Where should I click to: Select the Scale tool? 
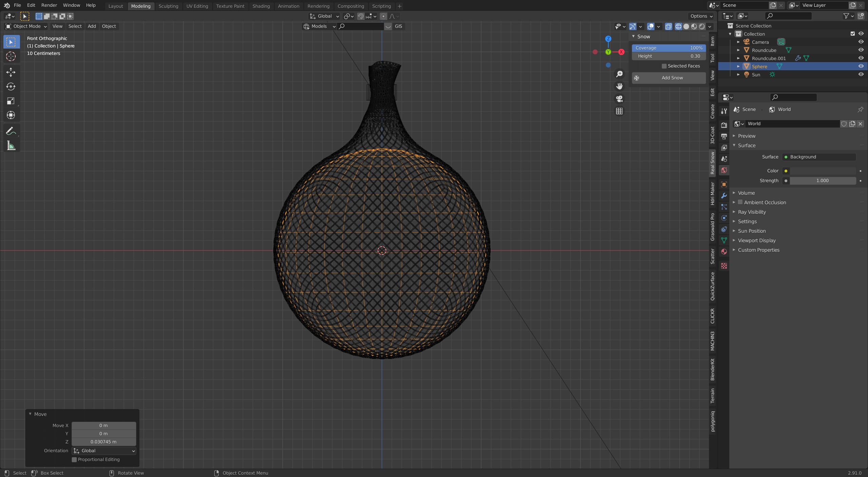[11, 101]
